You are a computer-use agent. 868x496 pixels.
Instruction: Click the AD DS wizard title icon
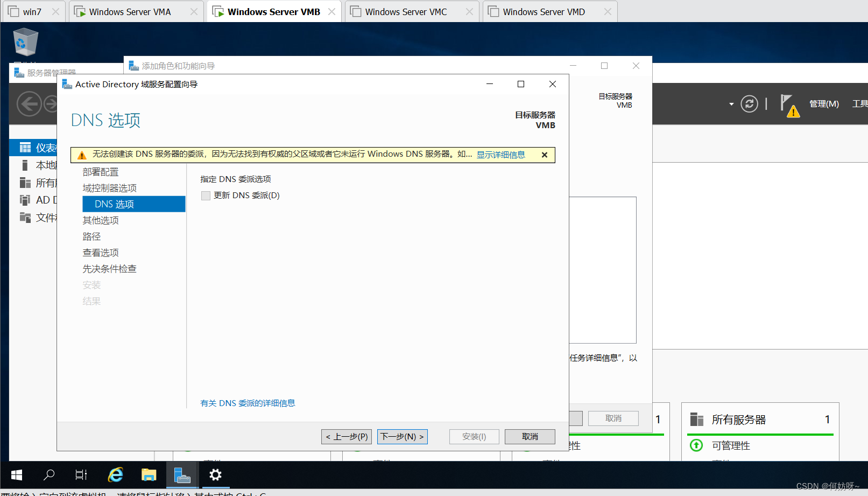coord(67,84)
